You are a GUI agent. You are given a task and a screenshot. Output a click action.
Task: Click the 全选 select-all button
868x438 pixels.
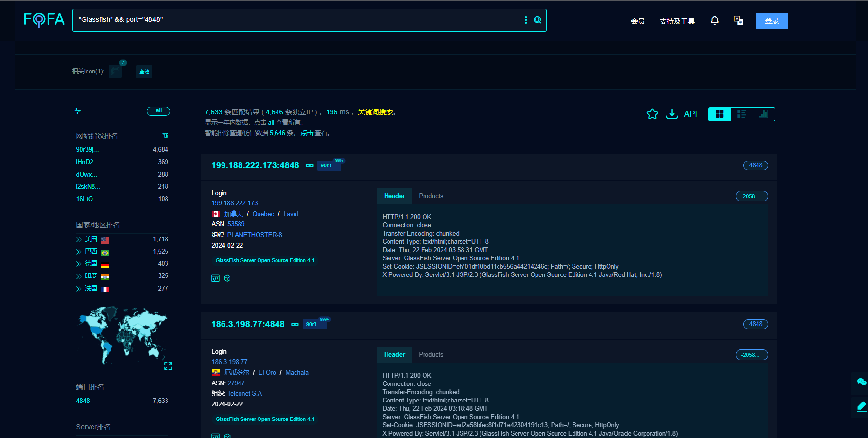coord(144,72)
